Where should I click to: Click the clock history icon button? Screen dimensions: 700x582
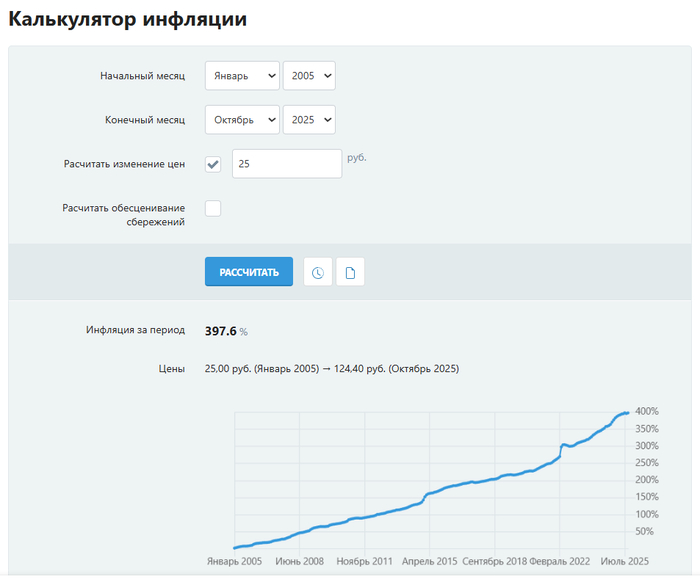pyautogui.click(x=317, y=272)
